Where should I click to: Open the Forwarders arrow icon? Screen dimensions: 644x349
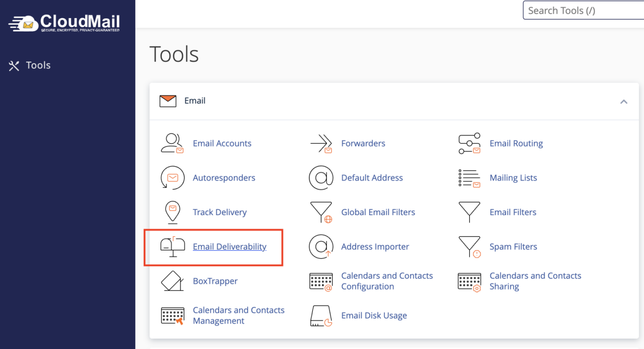point(321,143)
